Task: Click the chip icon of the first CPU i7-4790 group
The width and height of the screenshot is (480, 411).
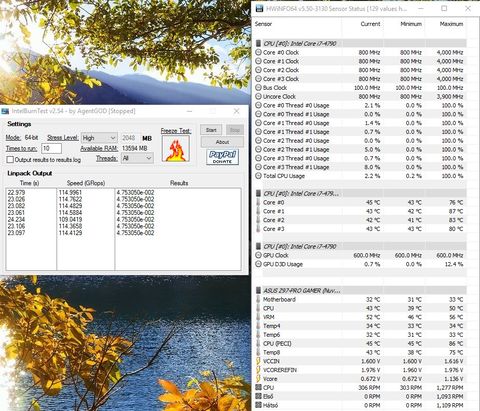Action: 258,44
